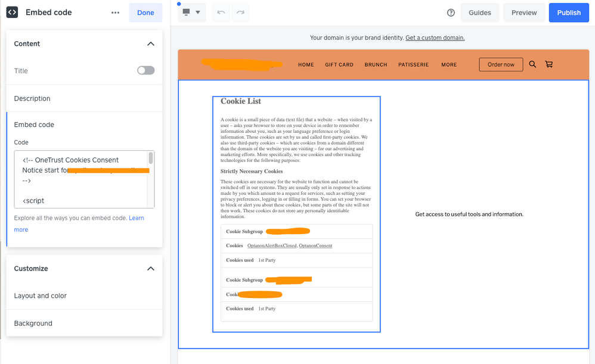Open the MORE navigation menu
595x364 pixels.
tap(449, 65)
